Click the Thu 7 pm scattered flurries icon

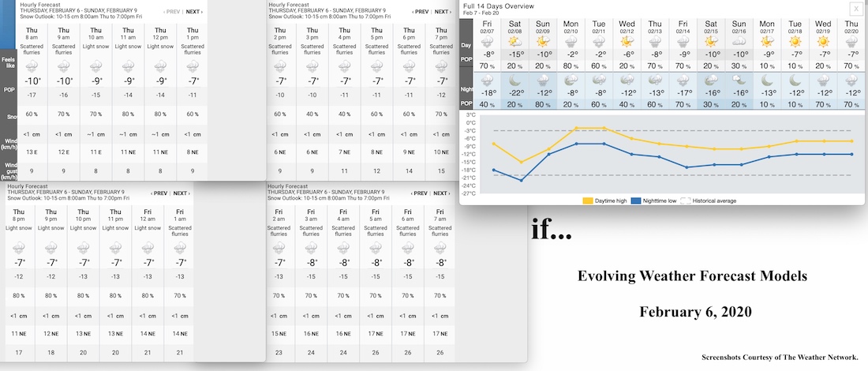[441, 67]
